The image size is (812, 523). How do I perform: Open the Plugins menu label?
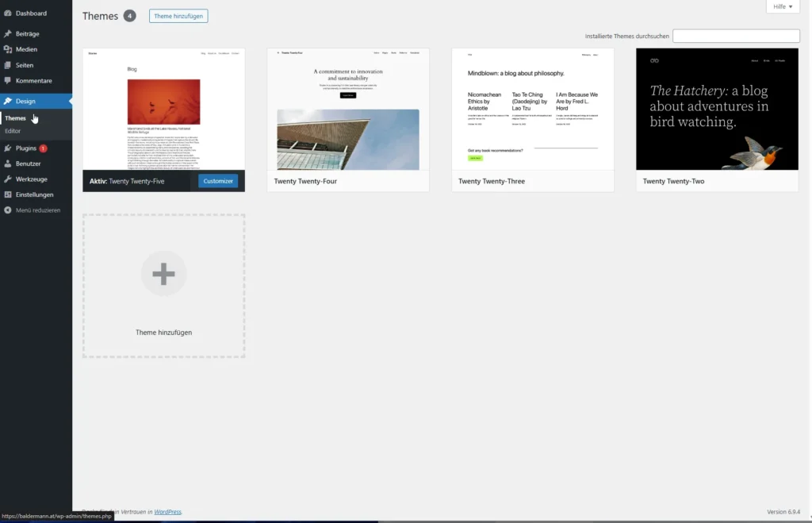click(26, 148)
